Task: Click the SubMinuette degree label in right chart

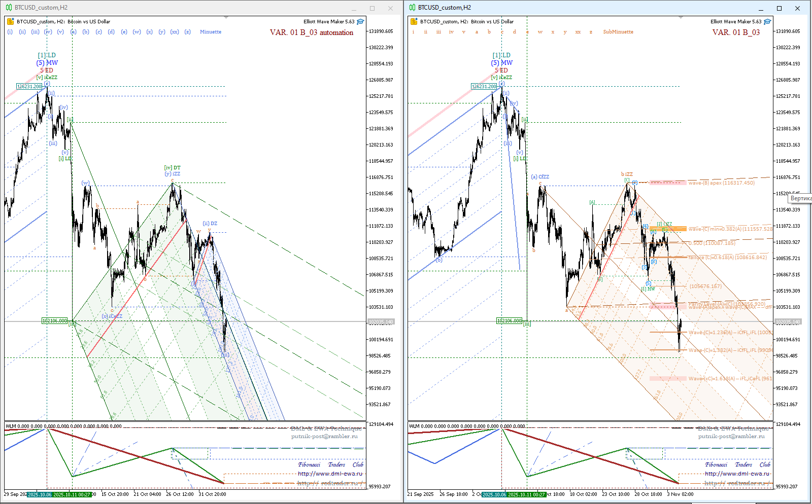Action: 618,32
